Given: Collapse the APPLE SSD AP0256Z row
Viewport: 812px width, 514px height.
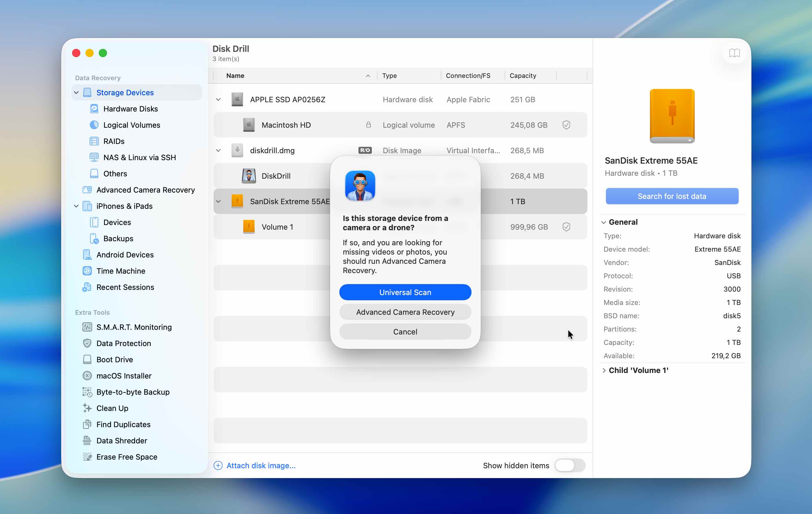Looking at the screenshot, I should 219,100.
